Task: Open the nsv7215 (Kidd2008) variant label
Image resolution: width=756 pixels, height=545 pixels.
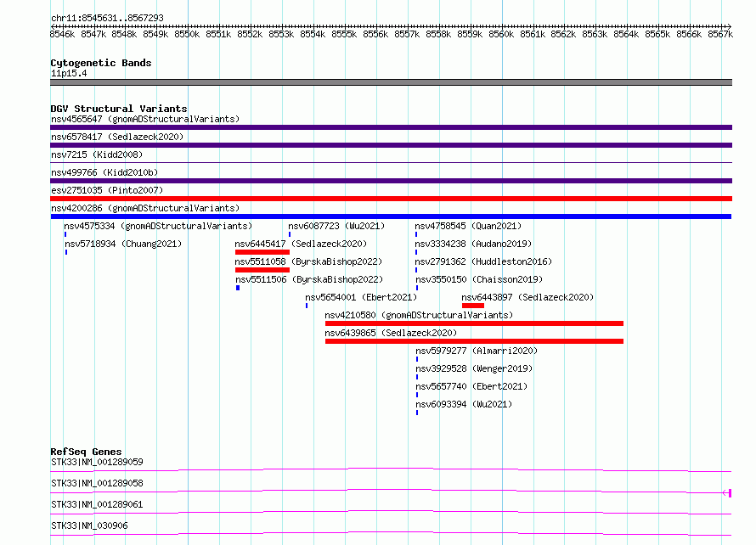Action: click(97, 155)
